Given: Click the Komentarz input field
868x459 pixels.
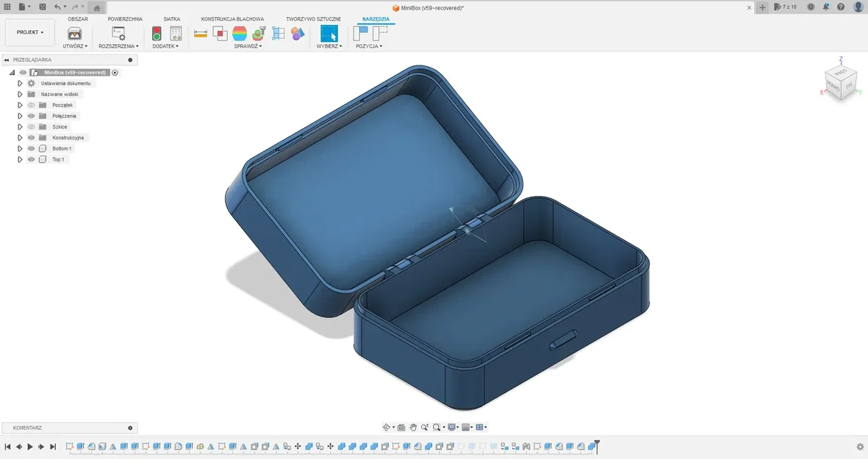Looking at the screenshot, I should pyautogui.click(x=66, y=427).
